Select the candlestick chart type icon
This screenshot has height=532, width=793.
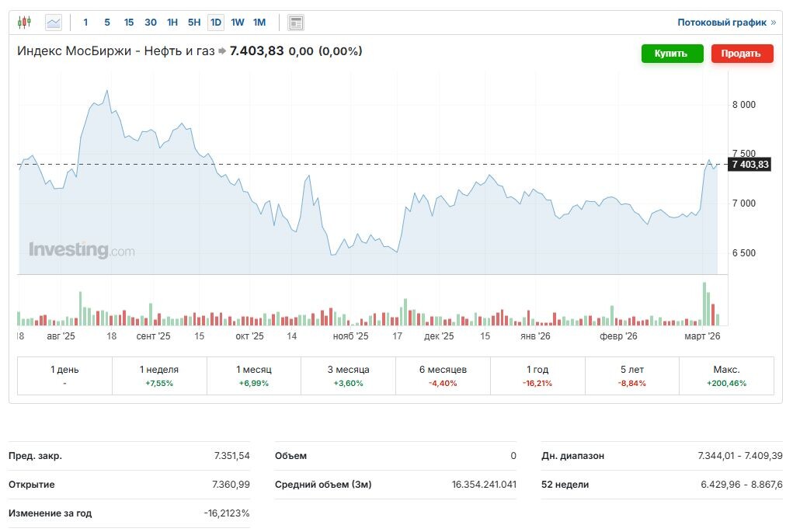pyautogui.click(x=23, y=22)
